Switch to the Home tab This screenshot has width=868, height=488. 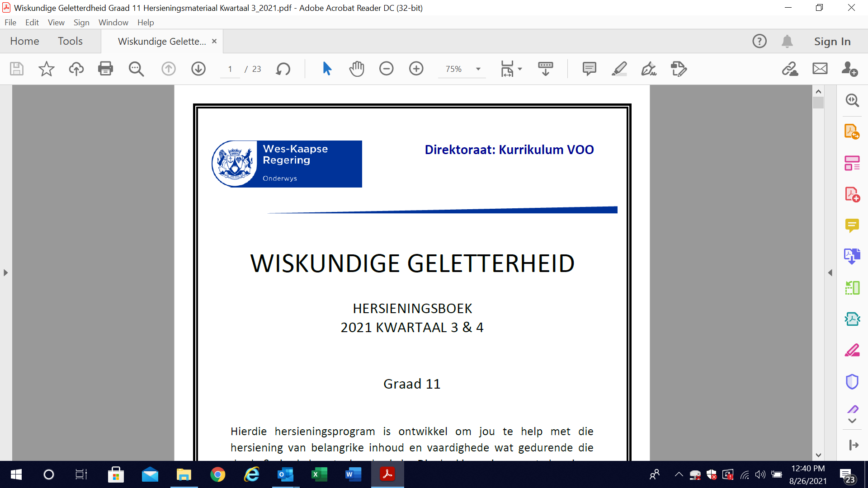click(x=24, y=41)
